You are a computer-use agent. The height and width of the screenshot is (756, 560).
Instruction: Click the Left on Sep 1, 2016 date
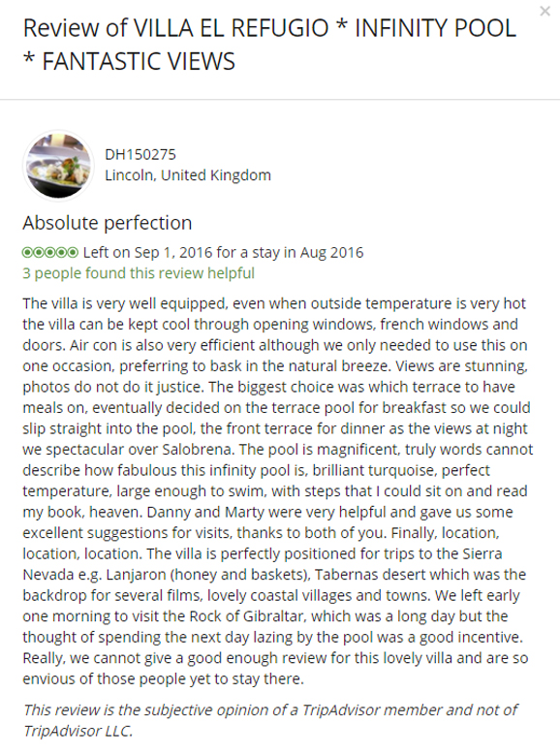click(148, 252)
